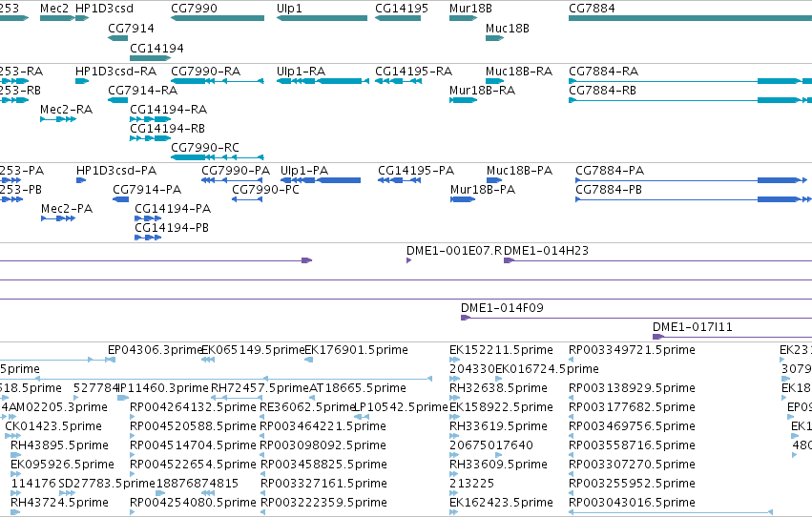Click protein Mec2-PA
This screenshot has width=812, height=517.
[x=66, y=209]
